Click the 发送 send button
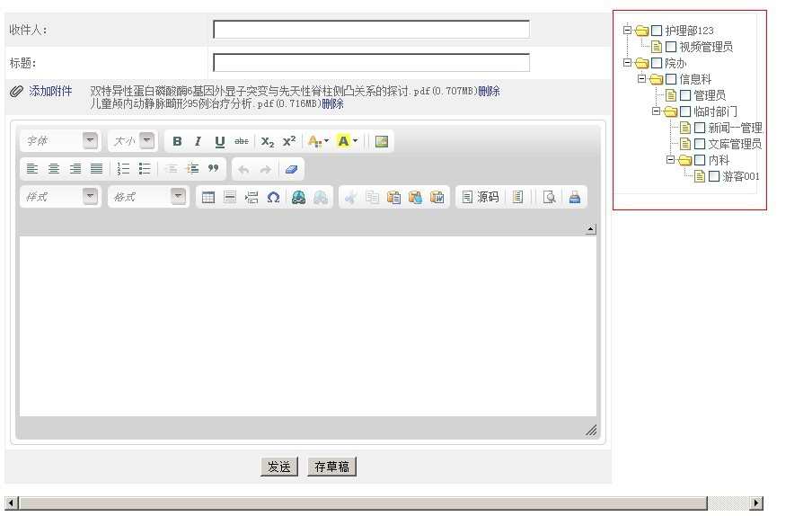The height and width of the screenshot is (516, 812). [x=279, y=467]
